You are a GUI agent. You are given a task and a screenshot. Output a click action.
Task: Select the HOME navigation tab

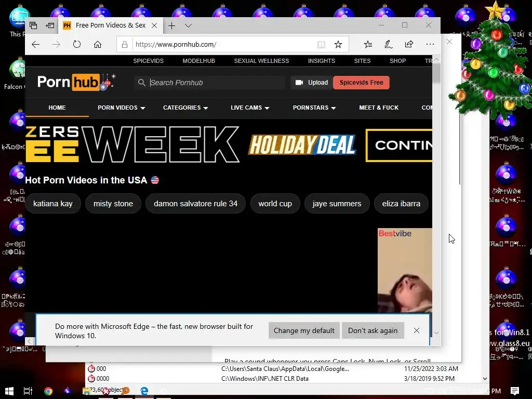click(57, 108)
